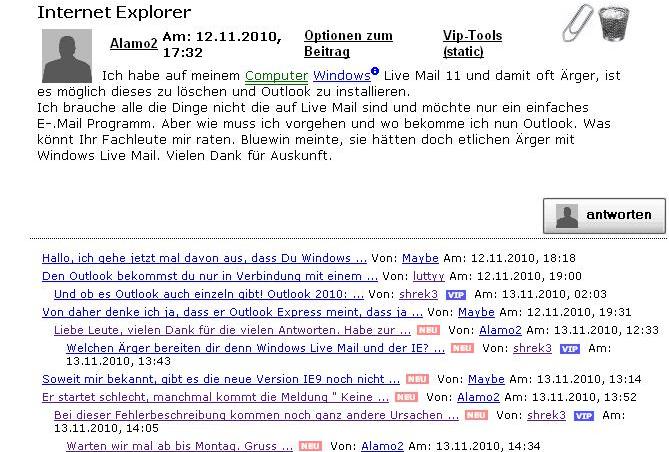Open reply 'Warten wir mal ab bis Montag. Gruss'

tap(179, 446)
